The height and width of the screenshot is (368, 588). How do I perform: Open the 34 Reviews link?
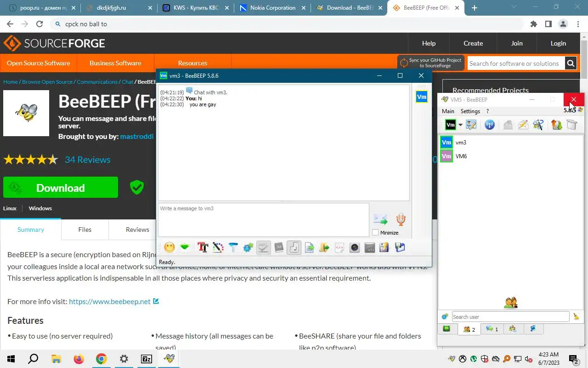(x=87, y=160)
